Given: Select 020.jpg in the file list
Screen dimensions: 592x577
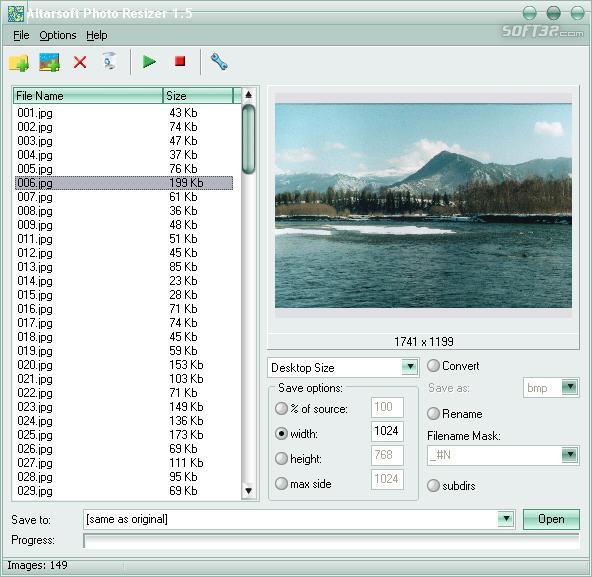Looking at the screenshot, I should tap(35, 365).
